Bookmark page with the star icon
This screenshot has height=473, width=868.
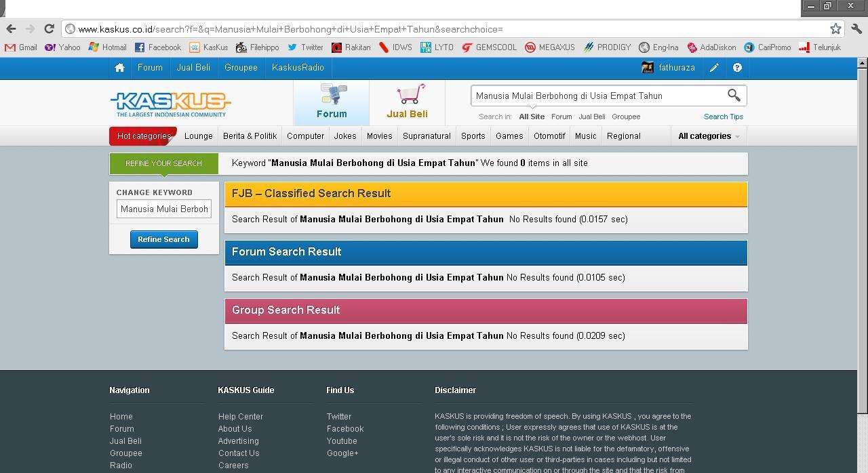(835, 28)
